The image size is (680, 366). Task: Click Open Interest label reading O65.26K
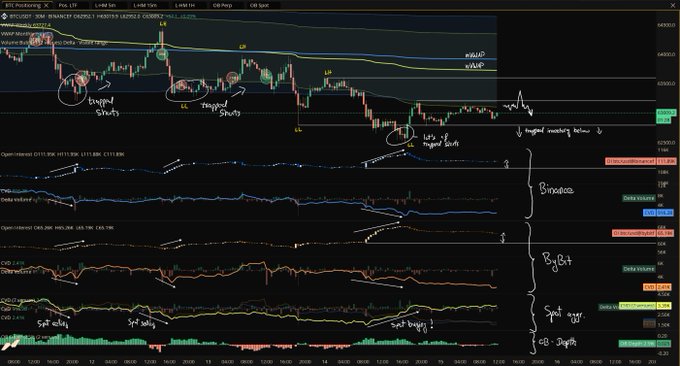tap(57, 227)
